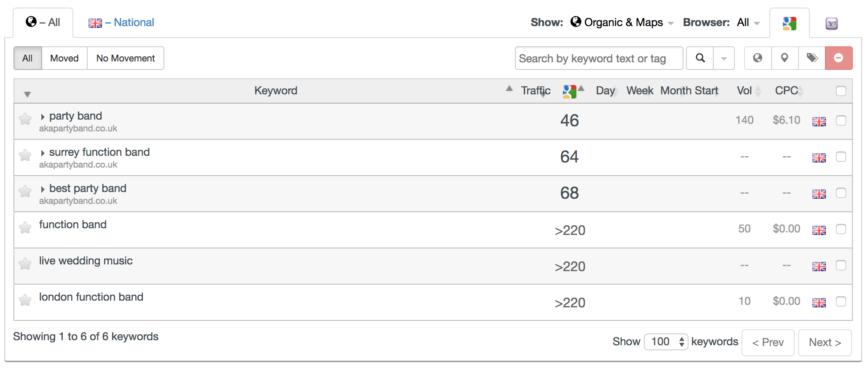Select the live wedding music row checkbox
The height and width of the screenshot is (368, 868).
point(841,265)
